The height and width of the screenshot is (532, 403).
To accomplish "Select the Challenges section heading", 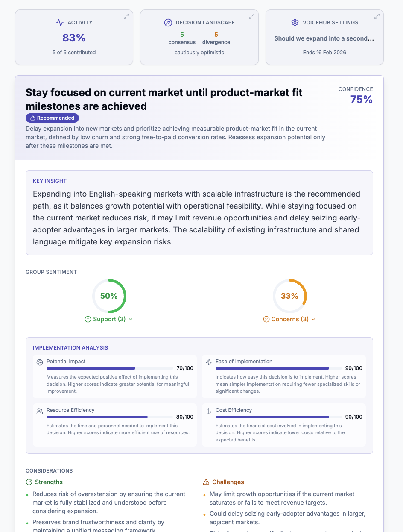I will pos(227,482).
